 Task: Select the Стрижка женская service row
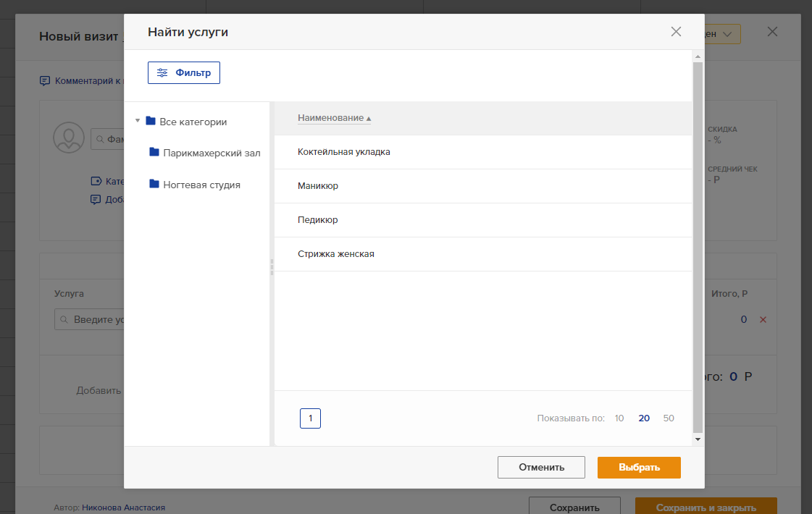[482, 254]
